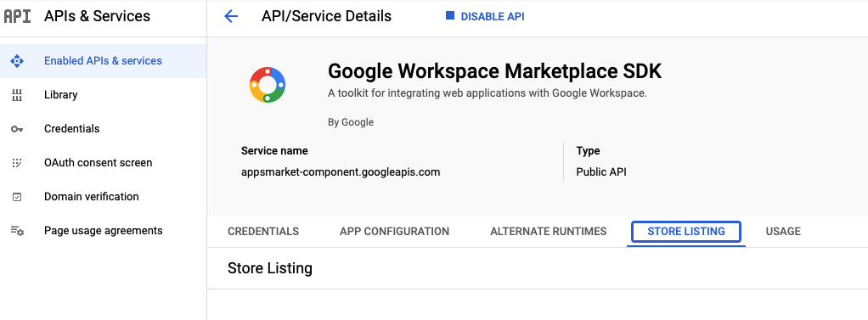The width and height of the screenshot is (868, 320).
Task: Go back using the left arrow icon
Action: coord(231,17)
